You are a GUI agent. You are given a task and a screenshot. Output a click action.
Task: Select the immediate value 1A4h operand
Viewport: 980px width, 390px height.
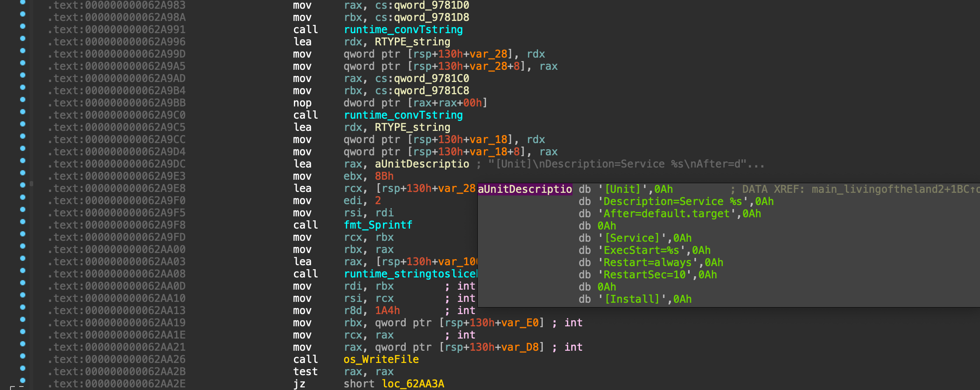click(x=387, y=311)
